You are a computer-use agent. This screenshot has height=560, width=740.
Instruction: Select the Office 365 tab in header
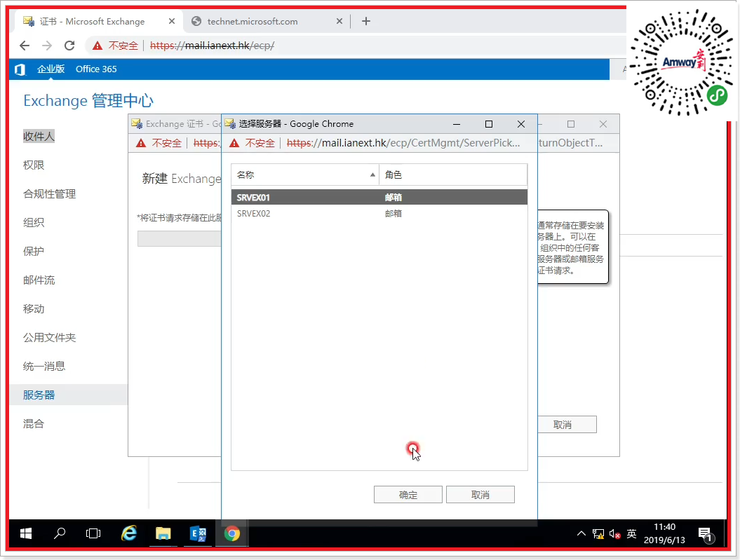(x=96, y=69)
